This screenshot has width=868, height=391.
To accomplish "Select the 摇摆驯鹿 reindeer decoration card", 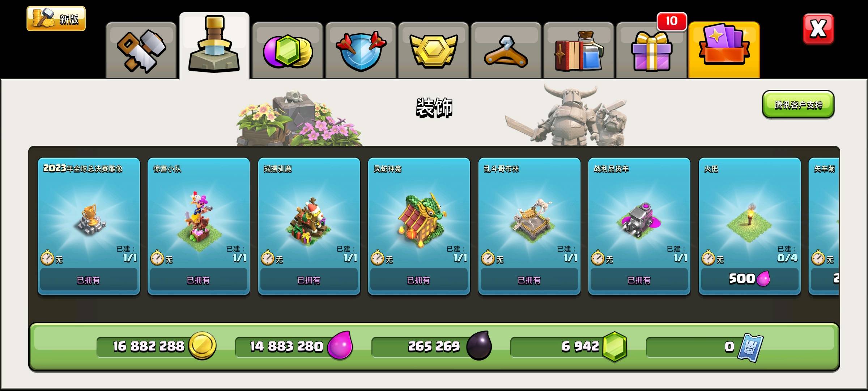I will click(x=309, y=226).
